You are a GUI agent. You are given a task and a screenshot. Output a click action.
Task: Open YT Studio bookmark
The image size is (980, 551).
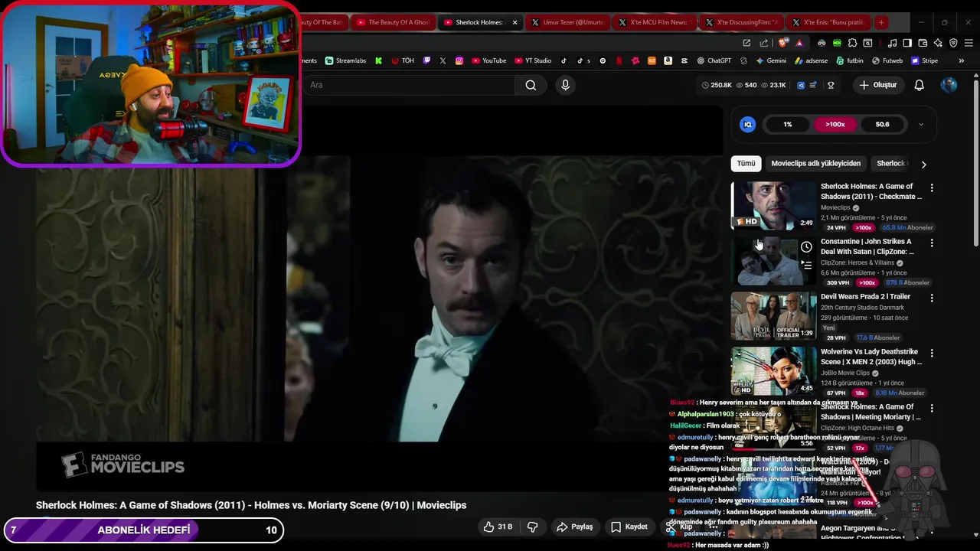pyautogui.click(x=533, y=60)
